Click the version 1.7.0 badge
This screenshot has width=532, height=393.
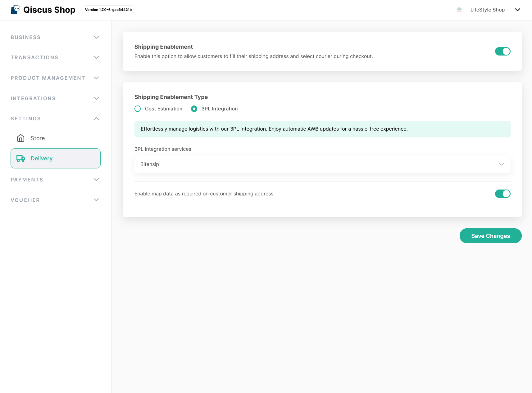(108, 10)
